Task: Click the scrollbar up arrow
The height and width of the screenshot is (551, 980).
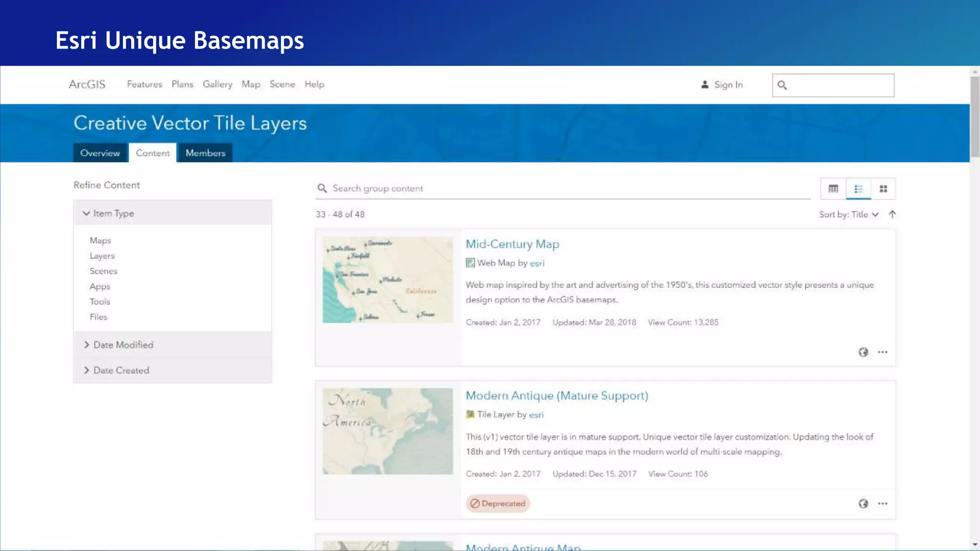Action: click(x=975, y=72)
